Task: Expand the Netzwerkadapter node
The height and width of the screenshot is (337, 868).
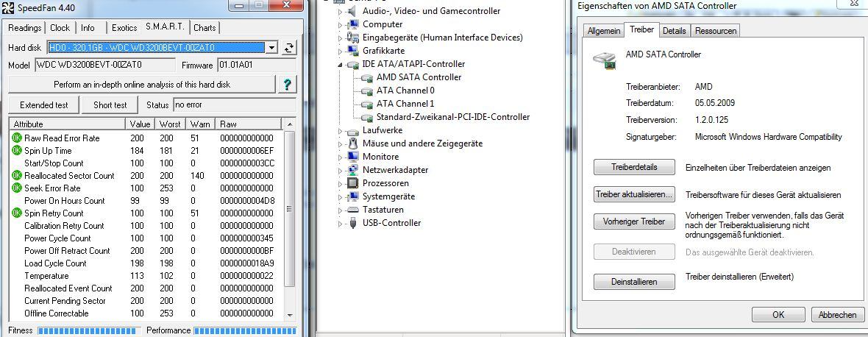Action: tap(341, 171)
